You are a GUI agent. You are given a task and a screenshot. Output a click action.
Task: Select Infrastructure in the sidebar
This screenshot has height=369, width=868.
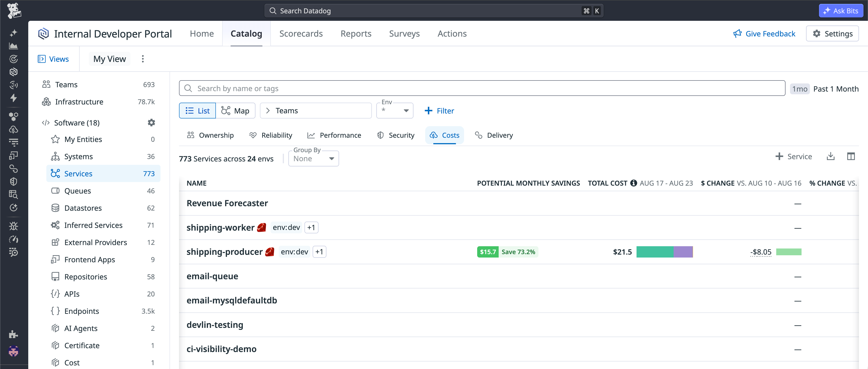98,102
